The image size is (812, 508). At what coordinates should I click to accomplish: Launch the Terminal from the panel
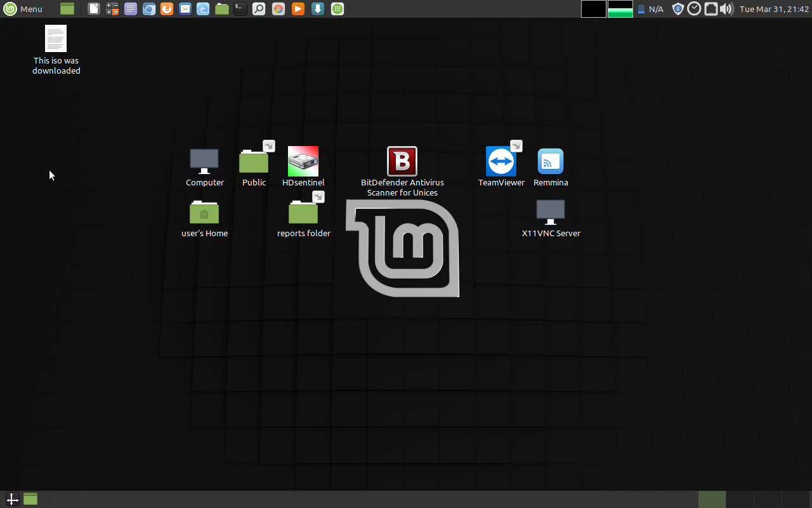click(x=240, y=9)
